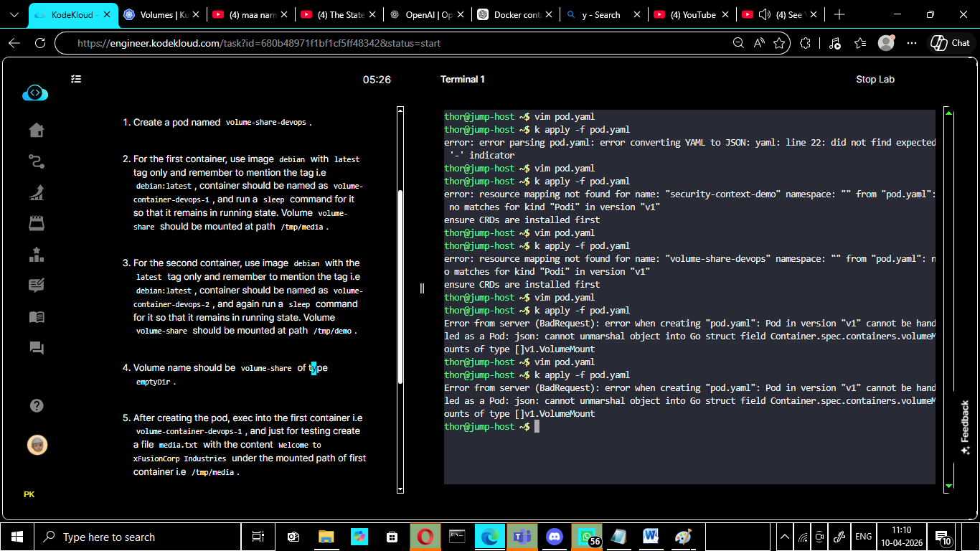Click the terminal scrollbar green up arrow
This screenshot has width=980, height=551.
point(948,113)
